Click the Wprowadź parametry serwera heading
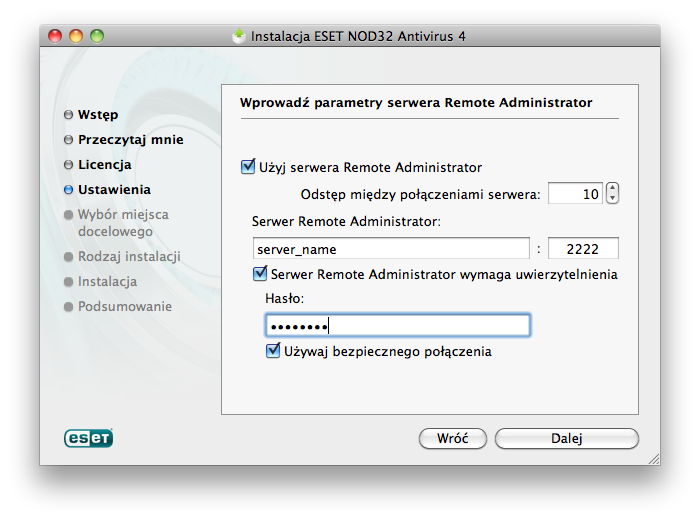Viewport: 700px width, 520px height. point(416,103)
